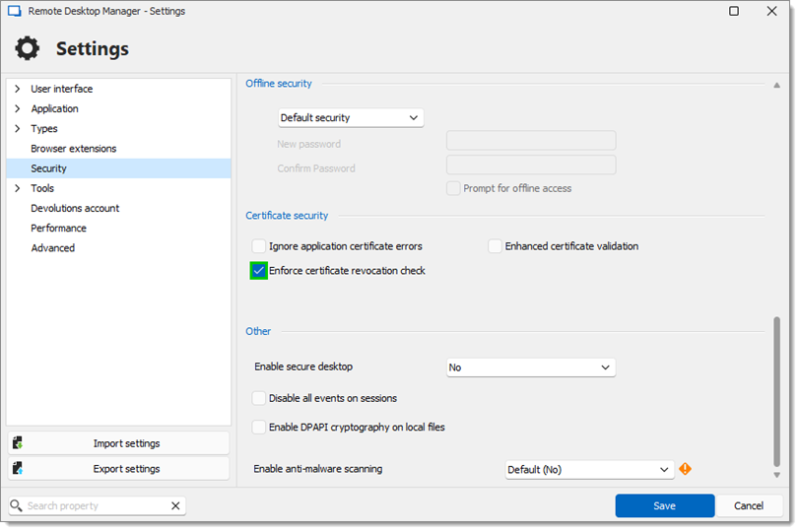Click the Remote Desktop Manager title icon

(x=14, y=11)
